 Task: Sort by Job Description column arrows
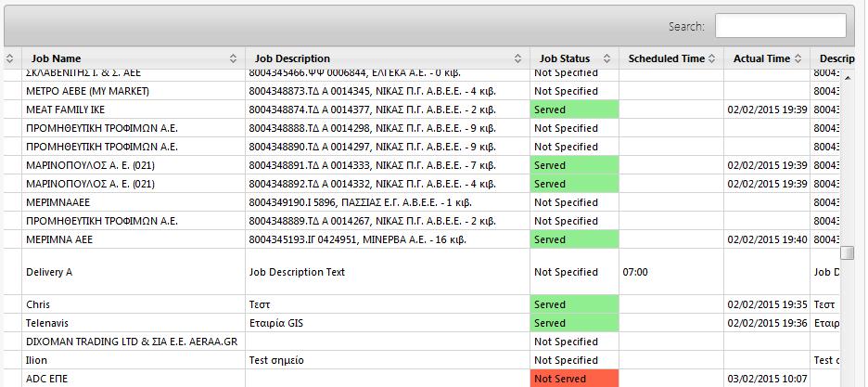[x=517, y=58]
